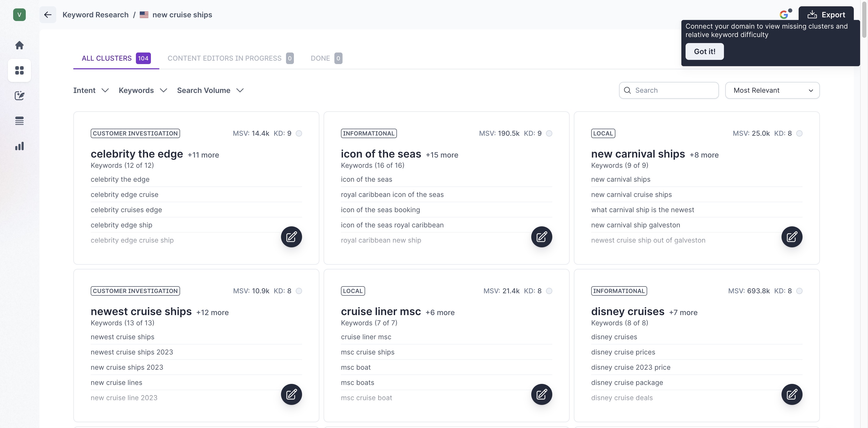Click the keyword 'msc boat'
Image resolution: width=868 pixels, height=428 pixels.
coord(355,367)
